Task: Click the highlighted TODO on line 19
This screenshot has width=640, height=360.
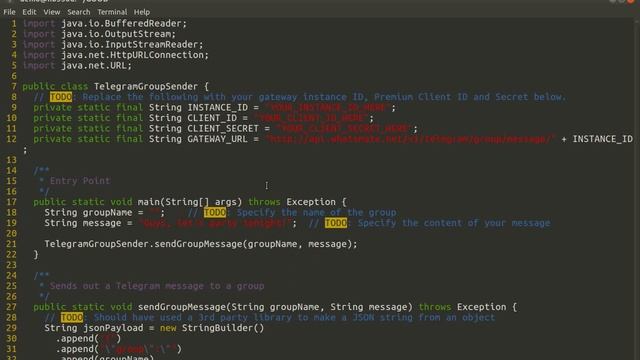Action: [x=336, y=223]
